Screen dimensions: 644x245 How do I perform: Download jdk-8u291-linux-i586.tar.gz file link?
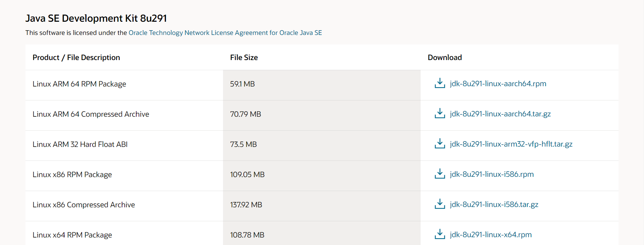494,205
